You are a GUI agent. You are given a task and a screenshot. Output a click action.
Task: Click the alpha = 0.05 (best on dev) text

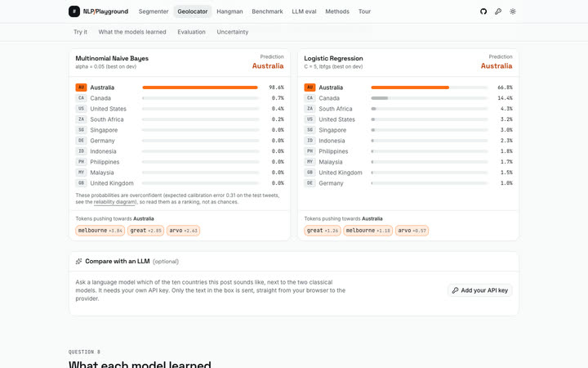[105, 67]
